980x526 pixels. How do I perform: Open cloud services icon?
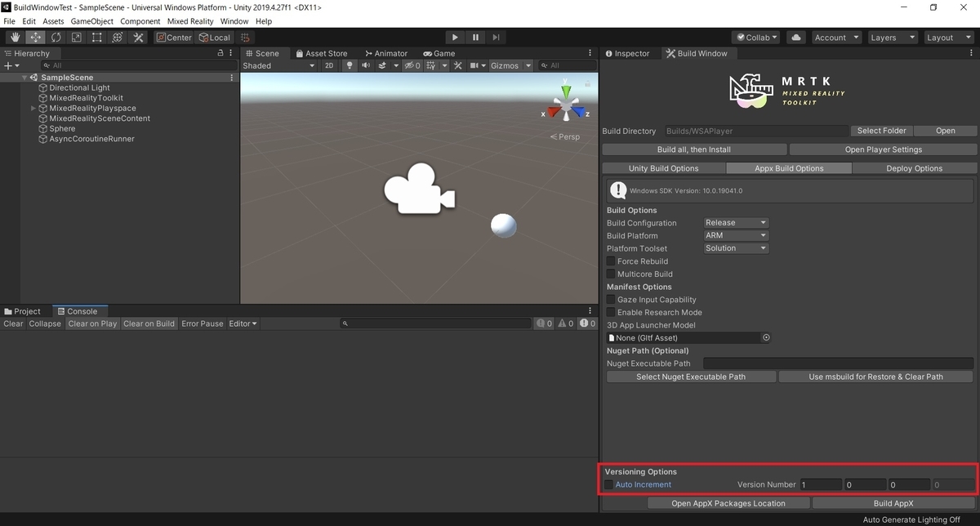coord(796,38)
